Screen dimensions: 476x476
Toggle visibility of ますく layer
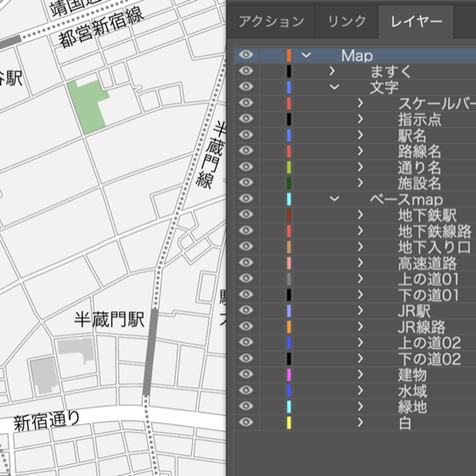click(x=246, y=71)
